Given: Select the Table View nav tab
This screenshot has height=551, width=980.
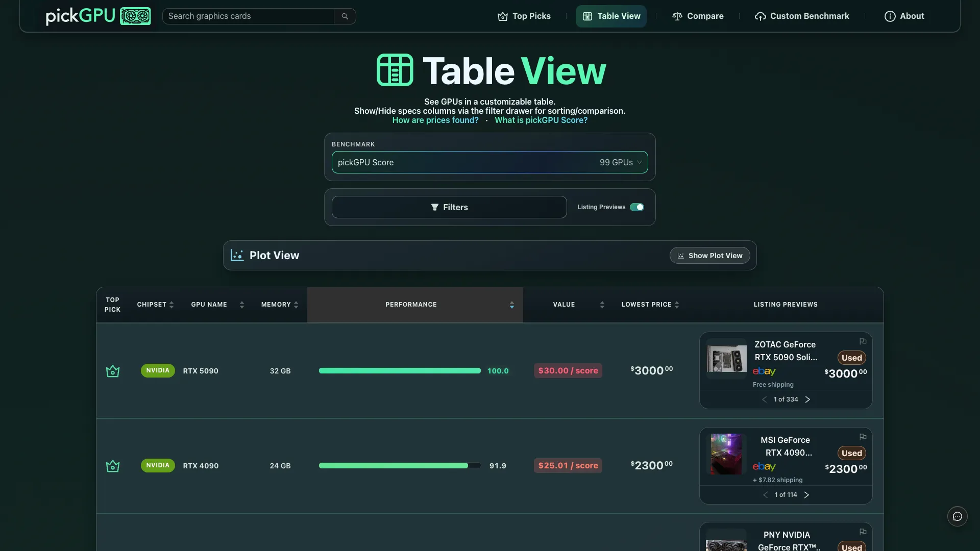Looking at the screenshot, I should tap(611, 16).
